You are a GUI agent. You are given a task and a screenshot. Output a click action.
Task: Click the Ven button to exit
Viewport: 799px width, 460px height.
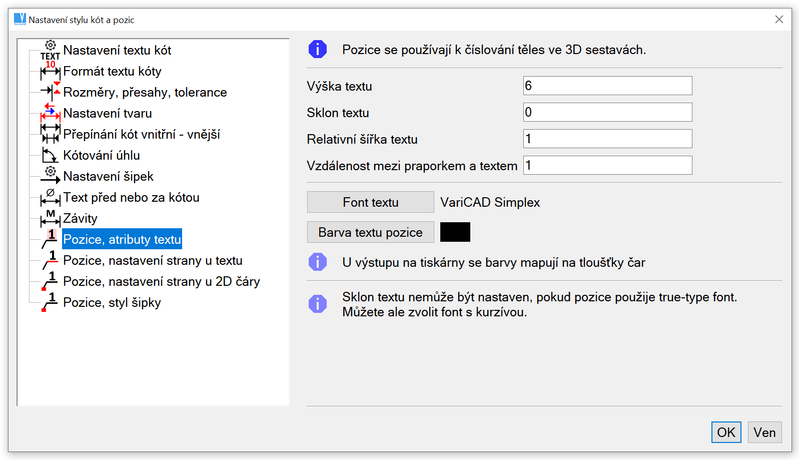pyautogui.click(x=765, y=432)
